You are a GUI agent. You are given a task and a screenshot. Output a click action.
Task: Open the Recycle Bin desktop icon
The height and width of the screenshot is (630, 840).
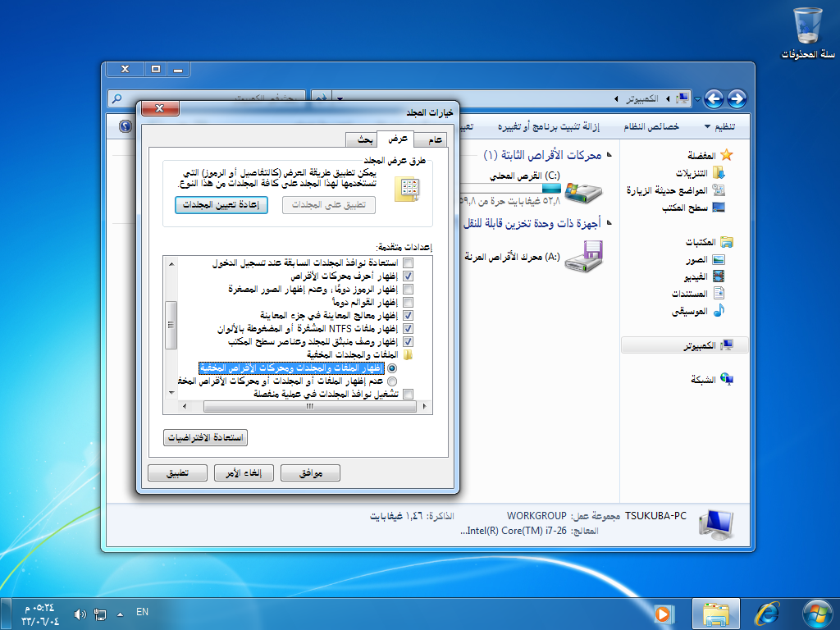pyautogui.click(x=808, y=25)
